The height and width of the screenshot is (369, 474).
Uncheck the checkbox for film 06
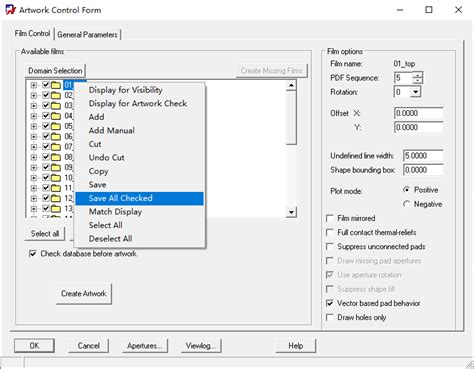46,136
